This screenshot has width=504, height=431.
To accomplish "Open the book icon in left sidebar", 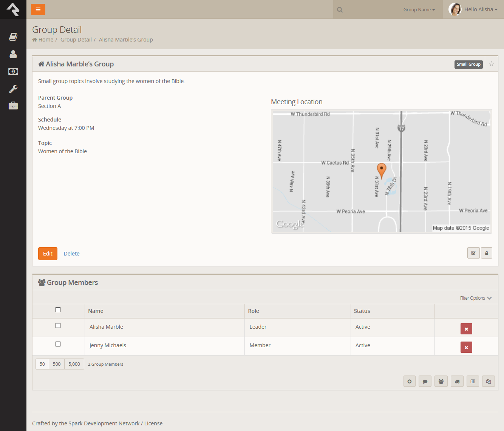I will point(13,37).
